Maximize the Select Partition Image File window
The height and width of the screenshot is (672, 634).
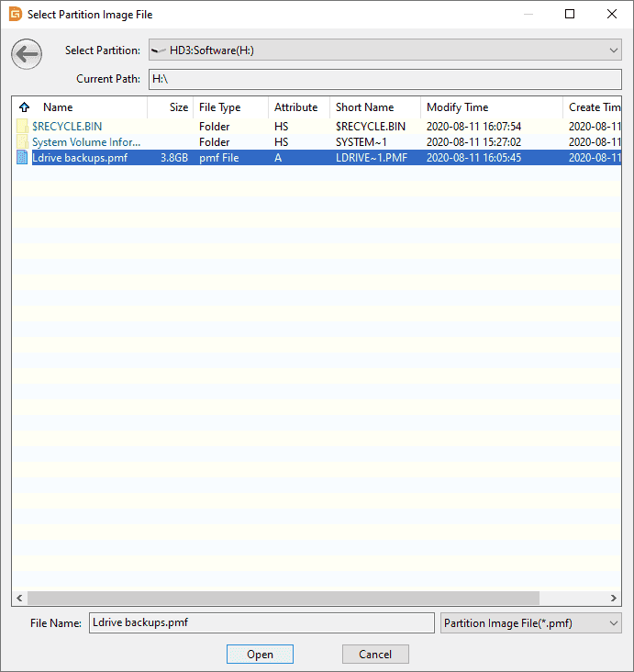570,15
